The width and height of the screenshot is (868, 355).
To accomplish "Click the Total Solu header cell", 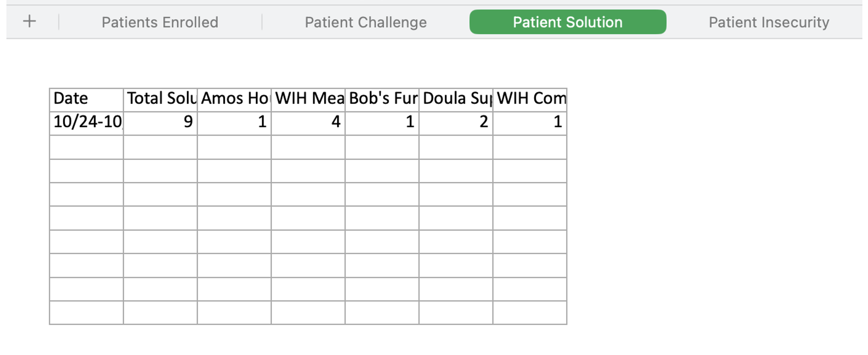I will [160, 100].
